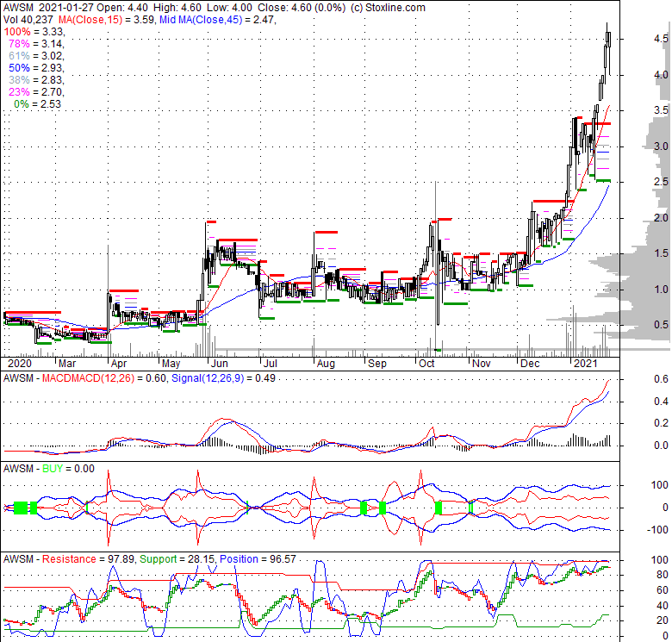Click the 1.5 price axis label
This screenshot has height=642, width=672.
coord(661,253)
